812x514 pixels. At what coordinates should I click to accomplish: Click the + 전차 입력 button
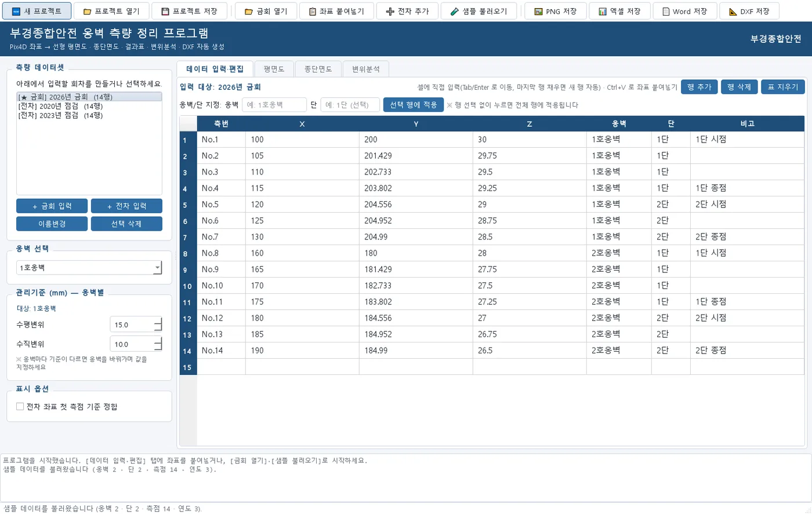[x=126, y=206]
